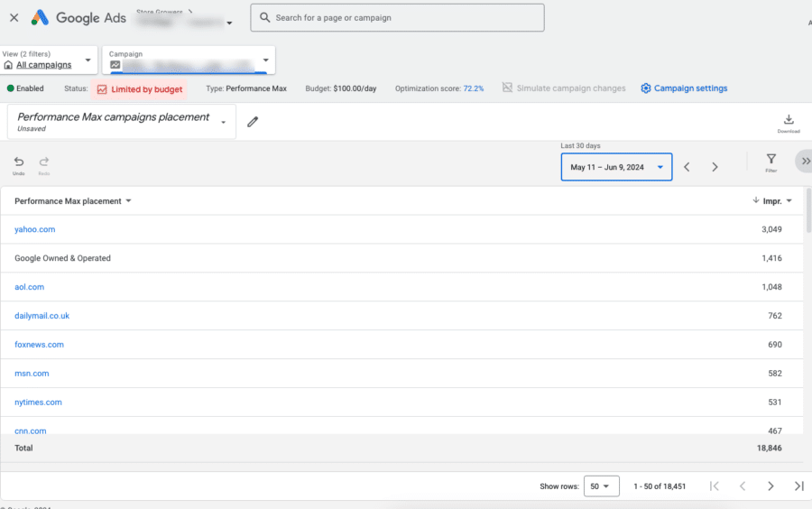Jump to the last page of results

pos(799,486)
